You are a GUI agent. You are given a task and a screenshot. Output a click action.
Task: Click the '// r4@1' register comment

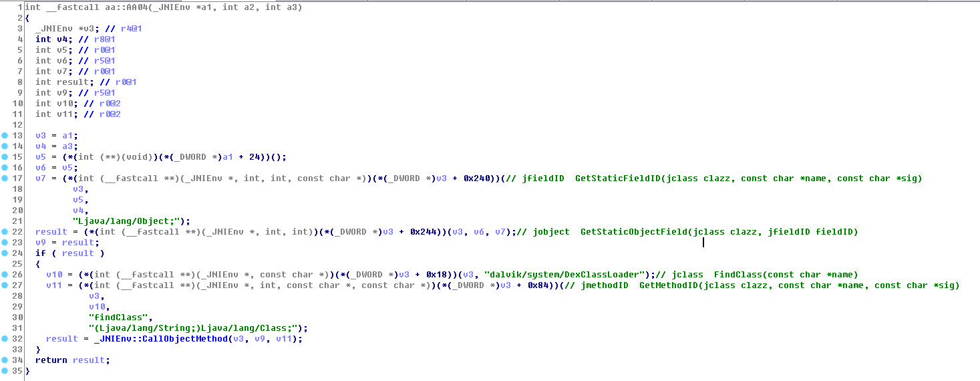123,29
